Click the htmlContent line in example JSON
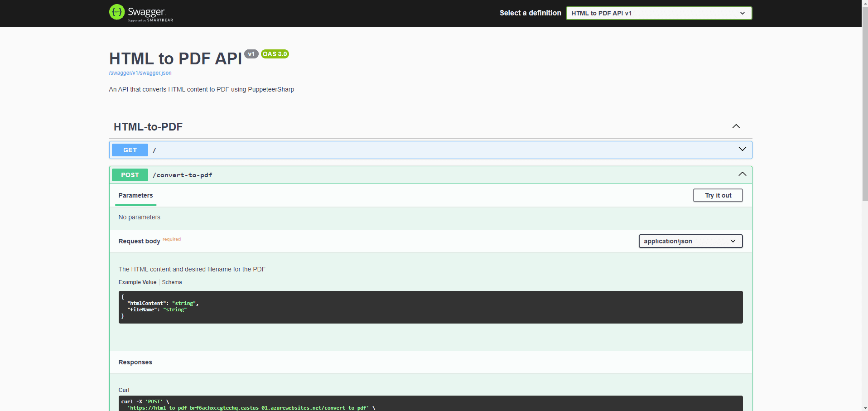 click(x=163, y=303)
